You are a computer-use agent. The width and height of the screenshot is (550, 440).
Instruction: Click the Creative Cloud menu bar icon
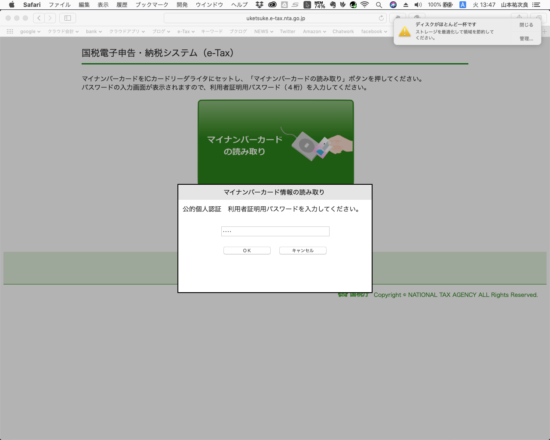coord(272,5)
